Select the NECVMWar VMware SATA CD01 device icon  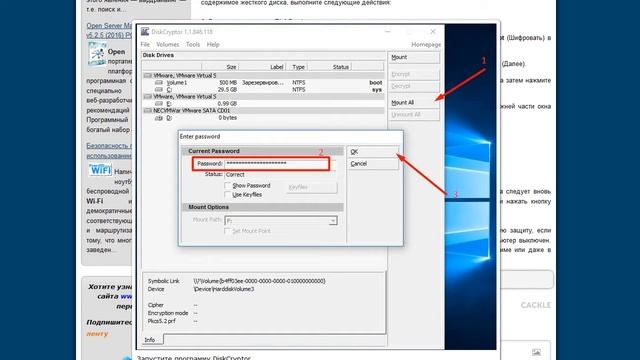click(148, 111)
